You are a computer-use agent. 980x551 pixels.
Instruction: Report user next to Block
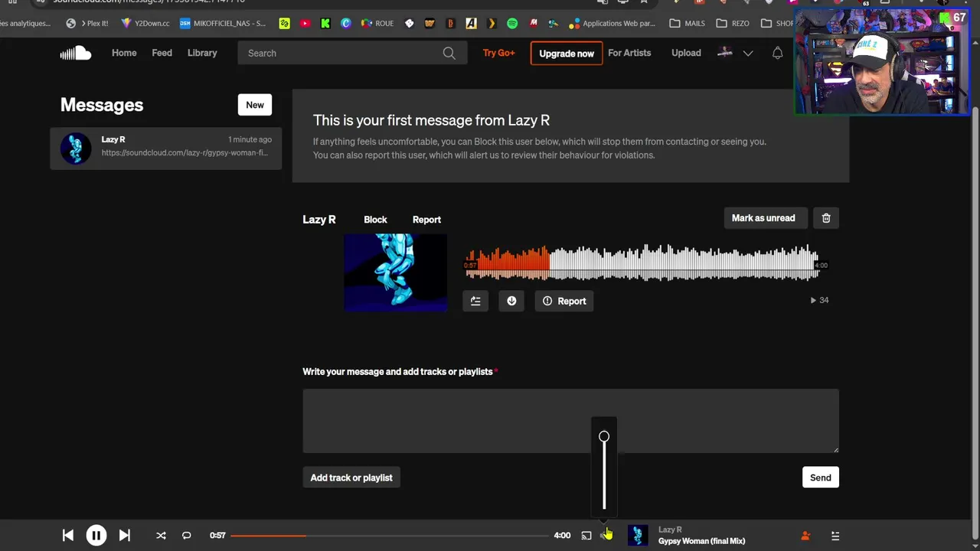(x=426, y=220)
